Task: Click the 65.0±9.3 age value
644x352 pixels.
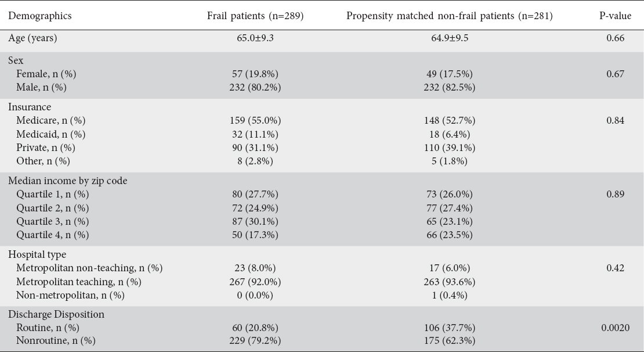Action: coord(255,38)
